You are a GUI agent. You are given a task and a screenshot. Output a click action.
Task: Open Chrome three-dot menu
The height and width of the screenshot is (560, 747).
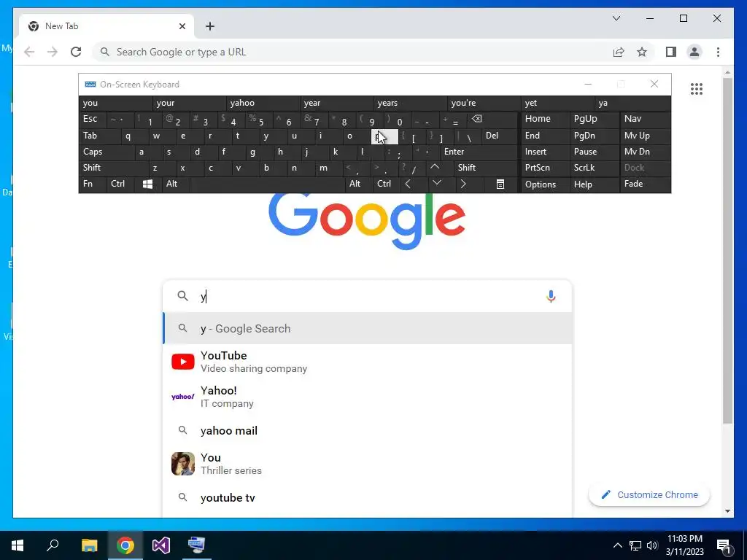(x=718, y=52)
